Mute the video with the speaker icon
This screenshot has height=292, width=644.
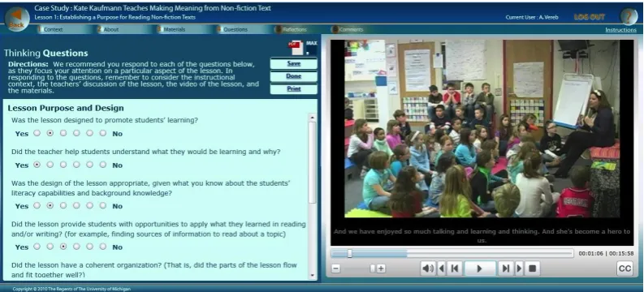click(427, 268)
